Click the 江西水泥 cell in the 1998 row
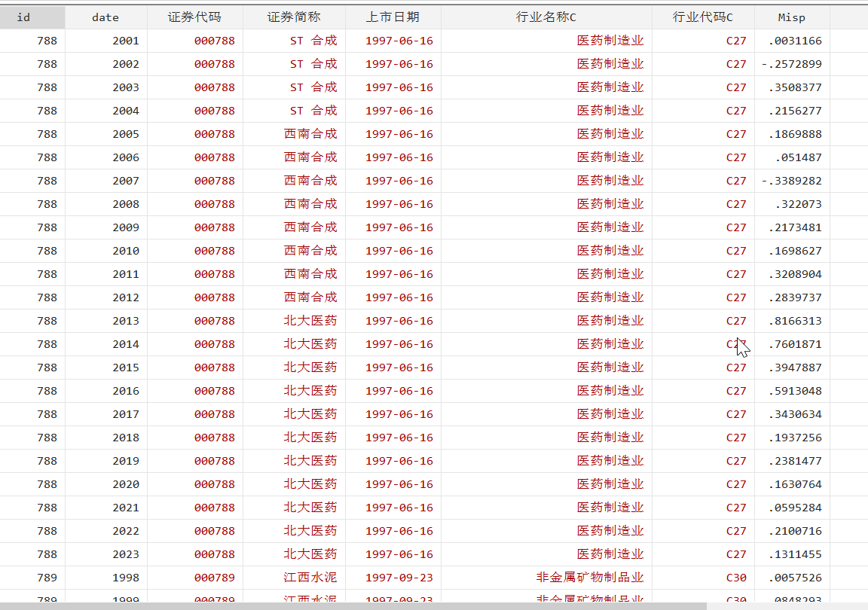The height and width of the screenshot is (610, 868). [310, 578]
